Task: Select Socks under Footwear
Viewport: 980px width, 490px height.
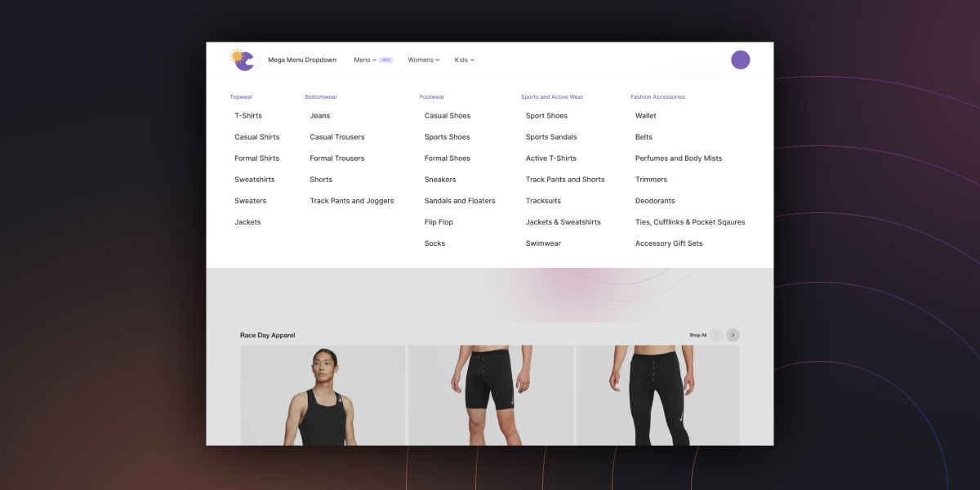Action: tap(435, 243)
